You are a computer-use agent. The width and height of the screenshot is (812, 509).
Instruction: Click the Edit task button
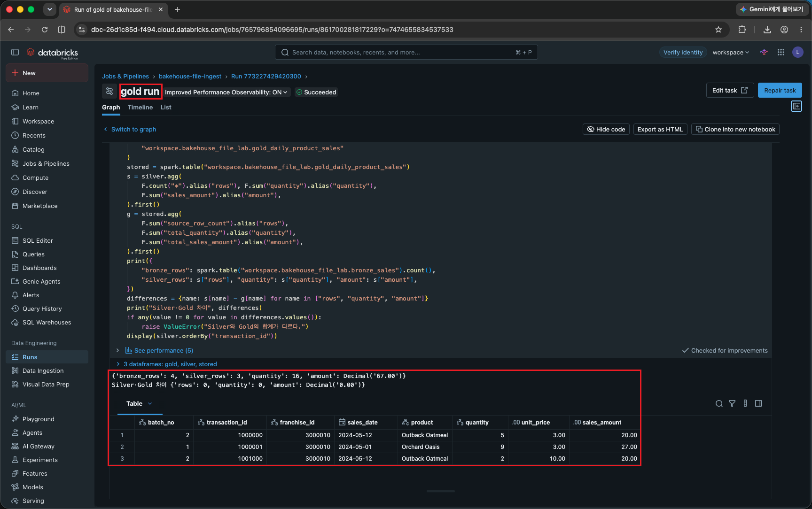click(x=730, y=90)
